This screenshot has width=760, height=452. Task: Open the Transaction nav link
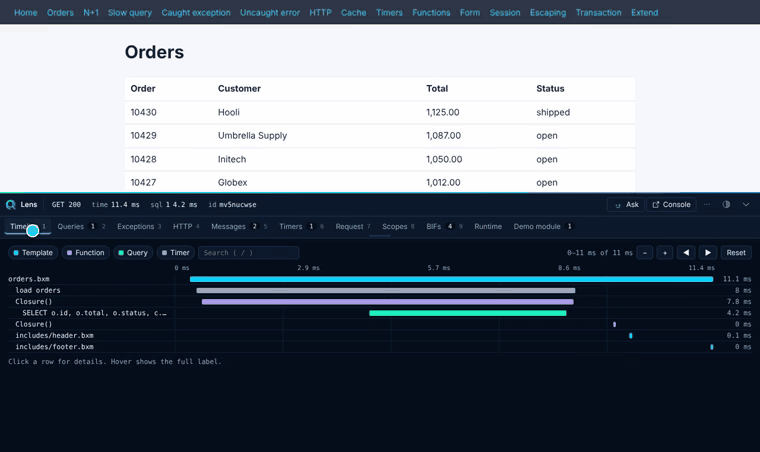tap(598, 13)
